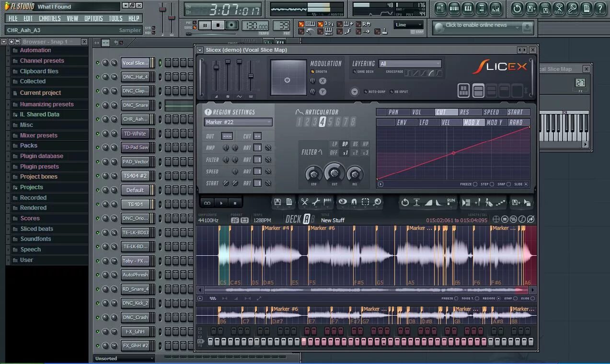The width and height of the screenshot is (610, 364).
Task: Open the Line snap dropdown
Action: coord(409,25)
